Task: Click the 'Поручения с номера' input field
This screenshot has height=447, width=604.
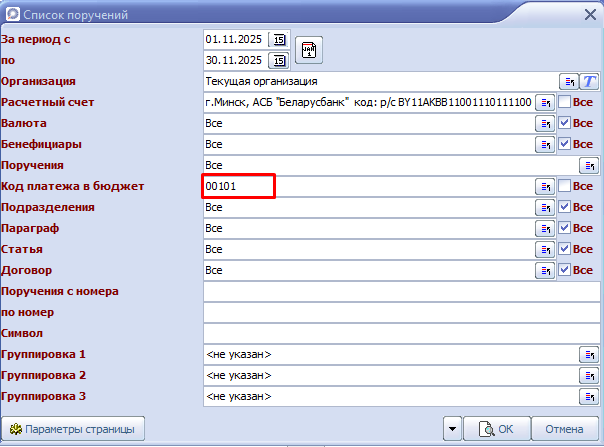Action: point(400,291)
